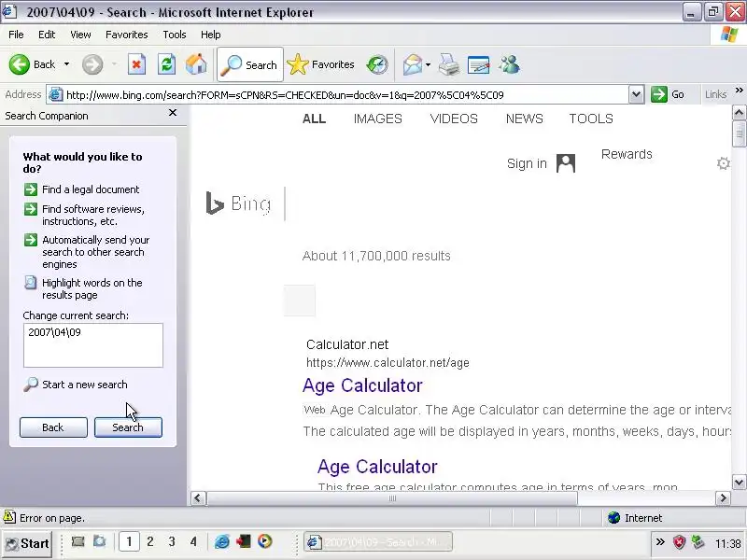The height and width of the screenshot is (560, 747).
Task: Open Back button history dropdown arrow
Action: (x=66, y=64)
